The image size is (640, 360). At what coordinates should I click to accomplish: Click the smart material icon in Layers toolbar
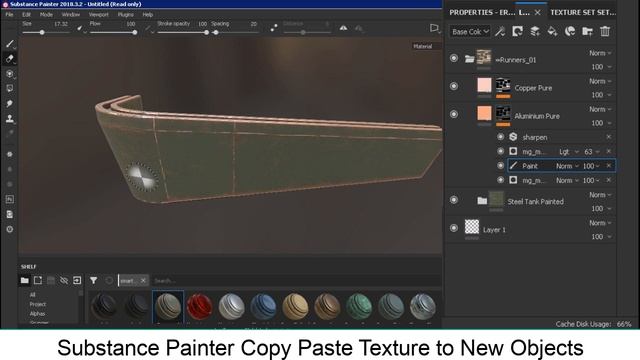(570, 31)
